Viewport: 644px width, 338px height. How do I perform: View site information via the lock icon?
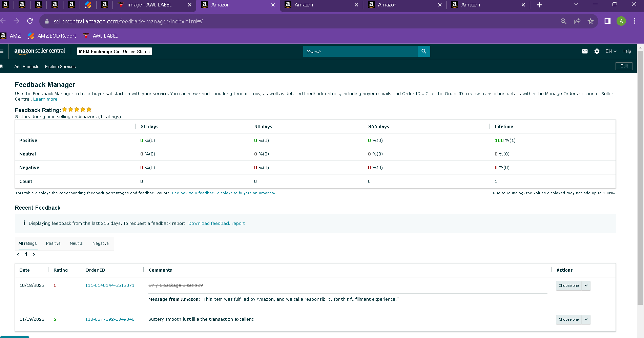(47, 21)
